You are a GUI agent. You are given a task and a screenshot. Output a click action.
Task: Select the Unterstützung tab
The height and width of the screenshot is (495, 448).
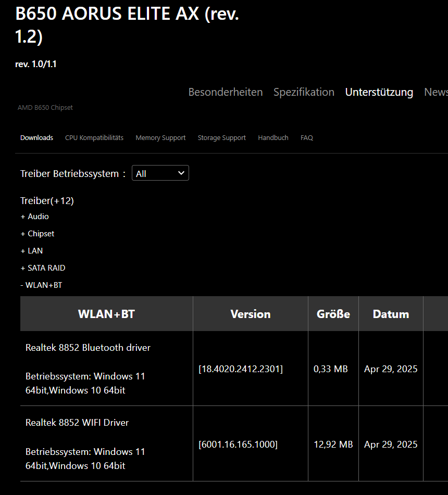[379, 92]
